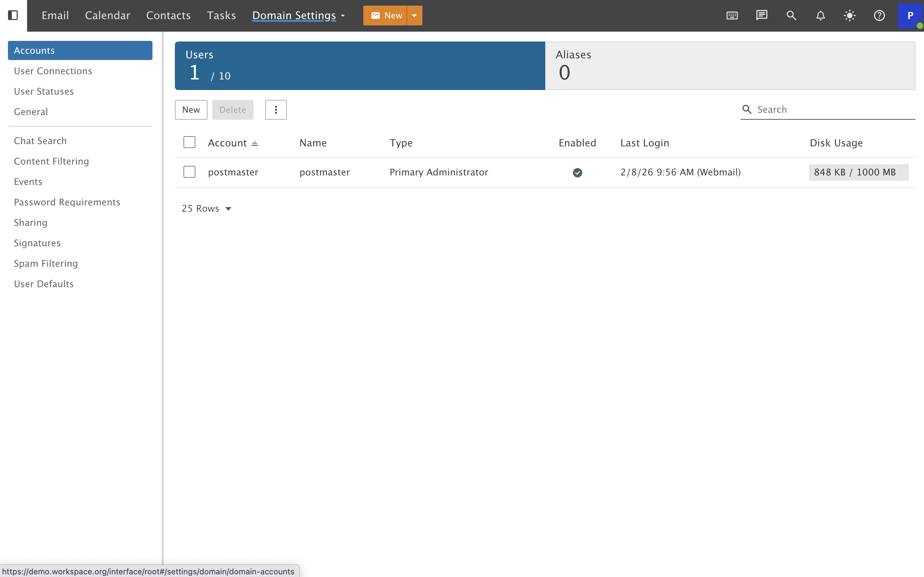Toggle the theme brightness icon
This screenshot has width=924, height=577.
click(x=849, y=15)
